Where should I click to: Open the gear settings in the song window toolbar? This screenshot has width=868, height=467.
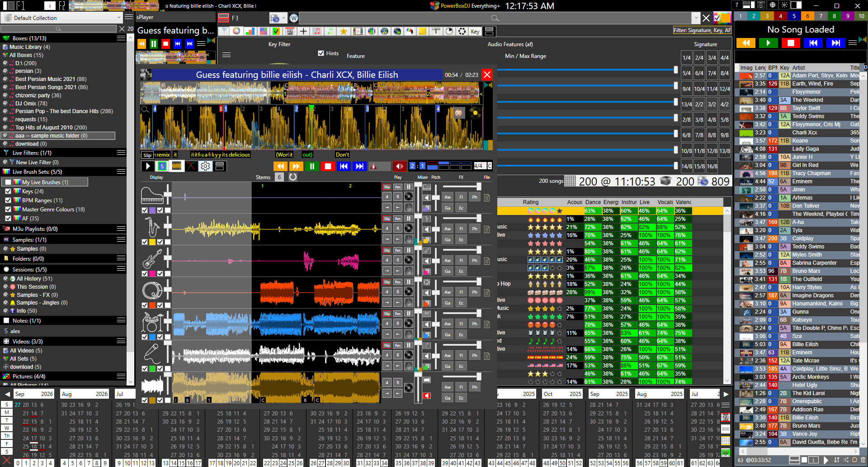point(205,166)
